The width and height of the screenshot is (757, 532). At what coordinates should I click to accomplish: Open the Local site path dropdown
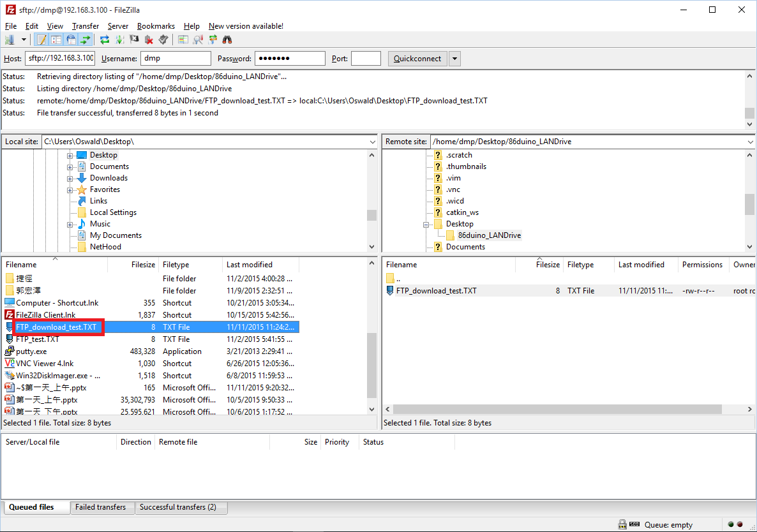(x=372, y=142)
